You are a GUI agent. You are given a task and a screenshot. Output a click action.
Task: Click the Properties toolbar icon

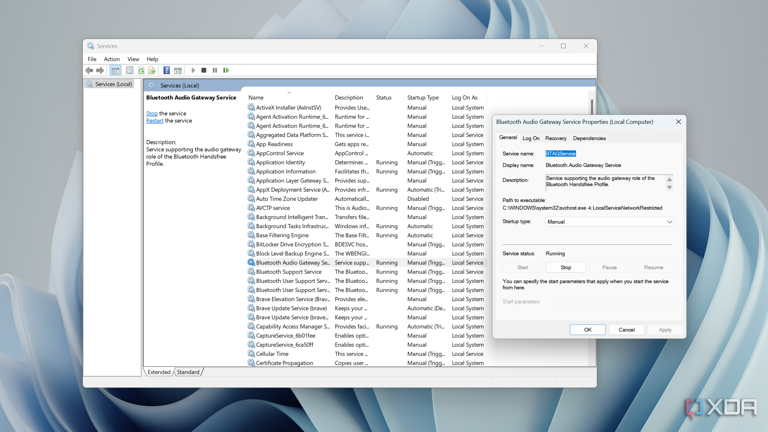130,71
